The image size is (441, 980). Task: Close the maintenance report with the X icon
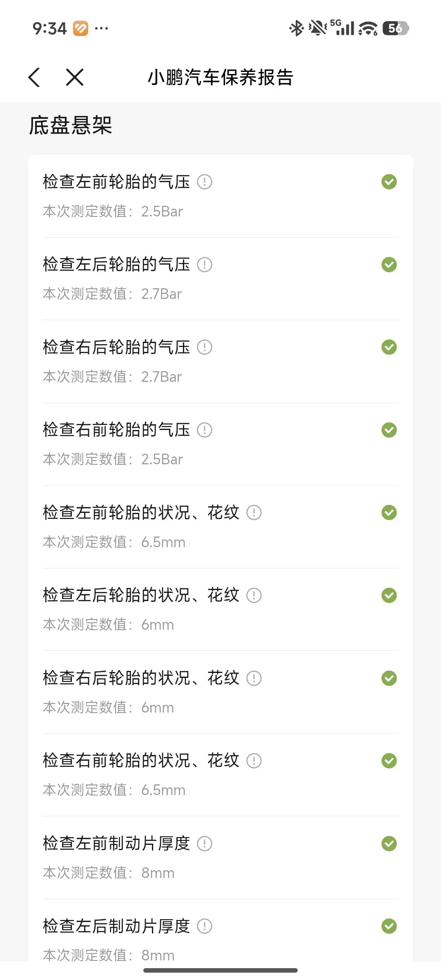(75, 77)
